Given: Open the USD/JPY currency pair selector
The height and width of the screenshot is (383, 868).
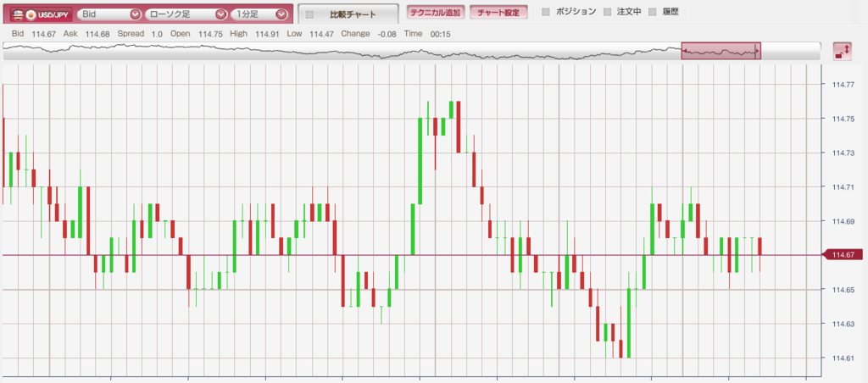Looking at the screenshot, I should pos(39,14).
